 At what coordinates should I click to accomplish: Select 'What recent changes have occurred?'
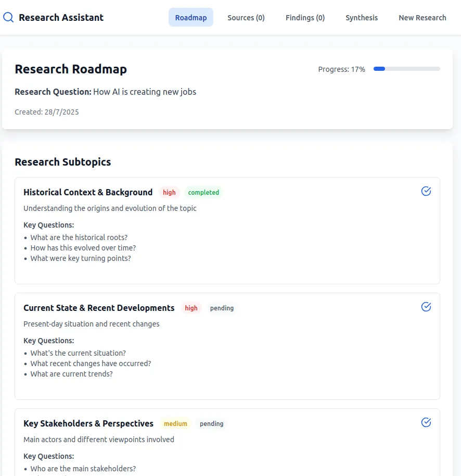pos(91,364)
